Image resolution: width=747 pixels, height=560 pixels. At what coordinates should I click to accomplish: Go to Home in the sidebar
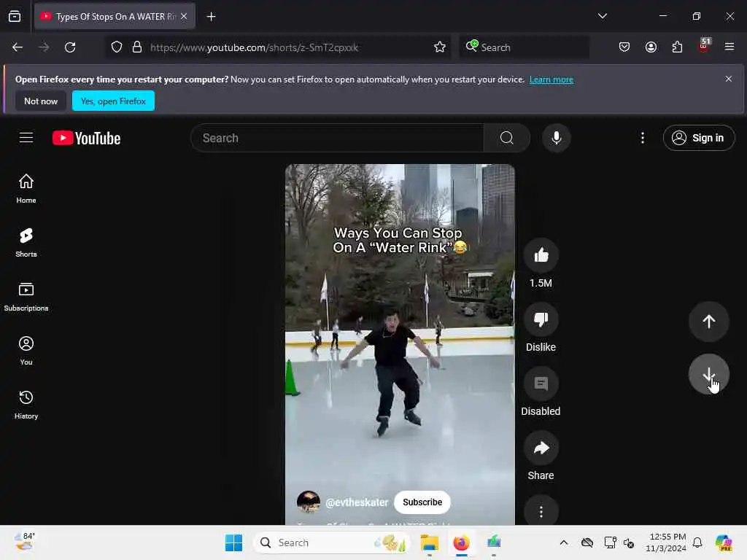(x=26, y=189)
